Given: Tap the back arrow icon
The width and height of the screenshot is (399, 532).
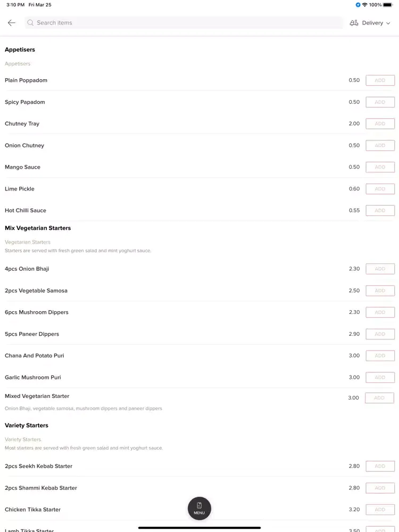Looking at the screenshot, I should (x=12, y=23).
